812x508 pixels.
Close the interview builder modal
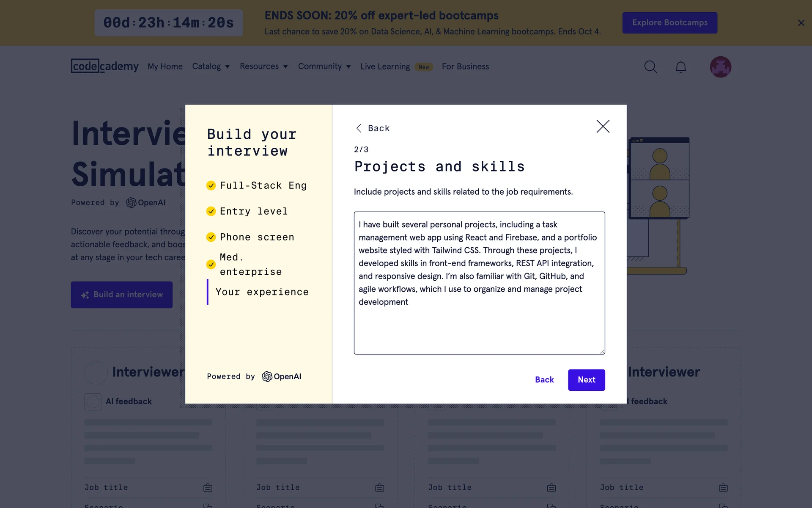pos(603,126)
